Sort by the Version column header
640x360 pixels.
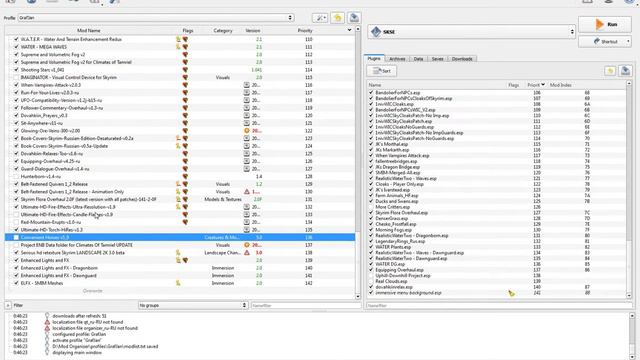coord(253,31)
